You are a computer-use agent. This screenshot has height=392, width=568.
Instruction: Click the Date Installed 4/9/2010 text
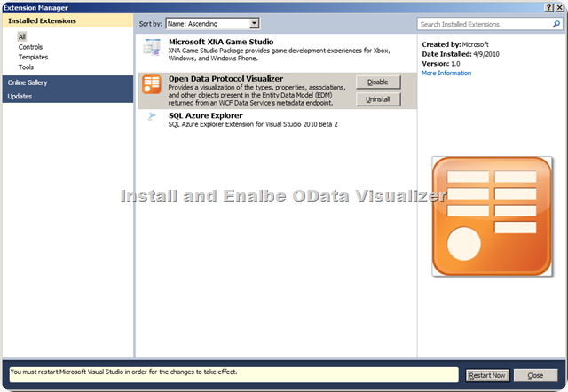coord(461,54)
